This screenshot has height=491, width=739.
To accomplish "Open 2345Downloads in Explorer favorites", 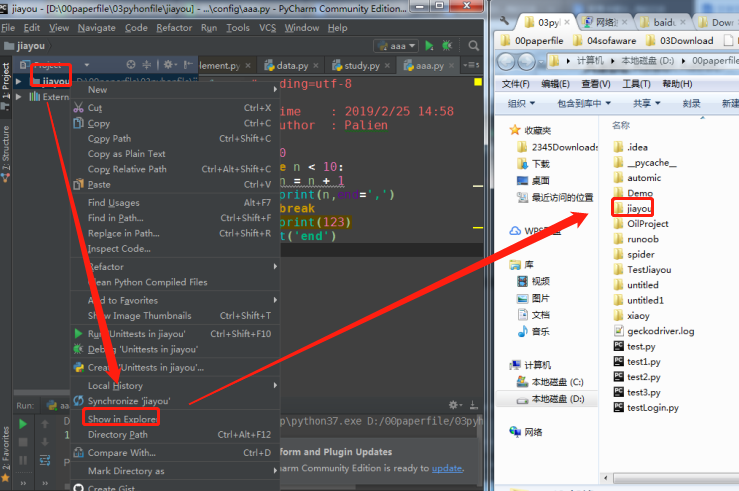I will click(x=558, y=147).
